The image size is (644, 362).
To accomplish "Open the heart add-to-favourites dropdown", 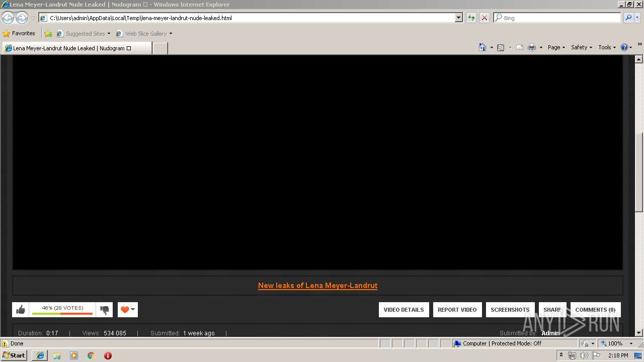I will [x=128, y=310].
